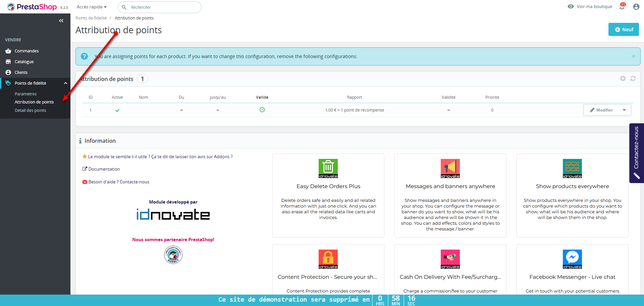Open Detail des points submenu item
Image resolution: width=644 pixels, height=306 pixels.
[x=31, y=111]
